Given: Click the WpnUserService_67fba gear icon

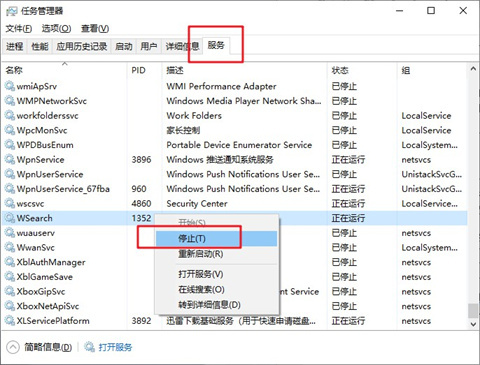Looking at the screenshot, I should (x=10, y=189).
